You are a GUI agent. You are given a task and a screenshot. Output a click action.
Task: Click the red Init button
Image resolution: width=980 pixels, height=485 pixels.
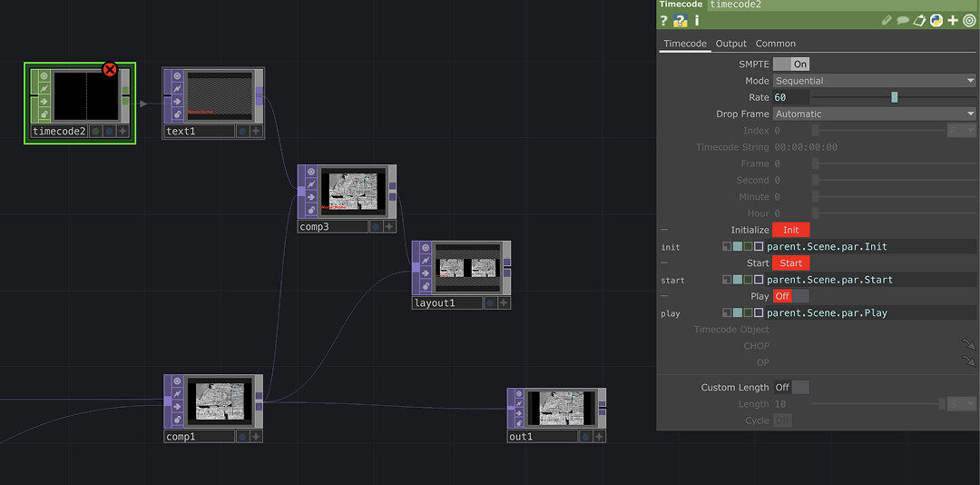click(x=791, y=230)
